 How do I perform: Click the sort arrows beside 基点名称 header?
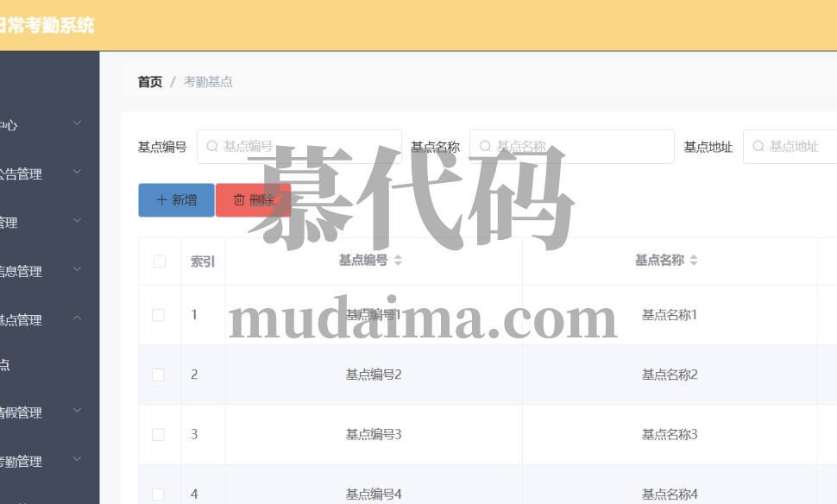[694, 261]
